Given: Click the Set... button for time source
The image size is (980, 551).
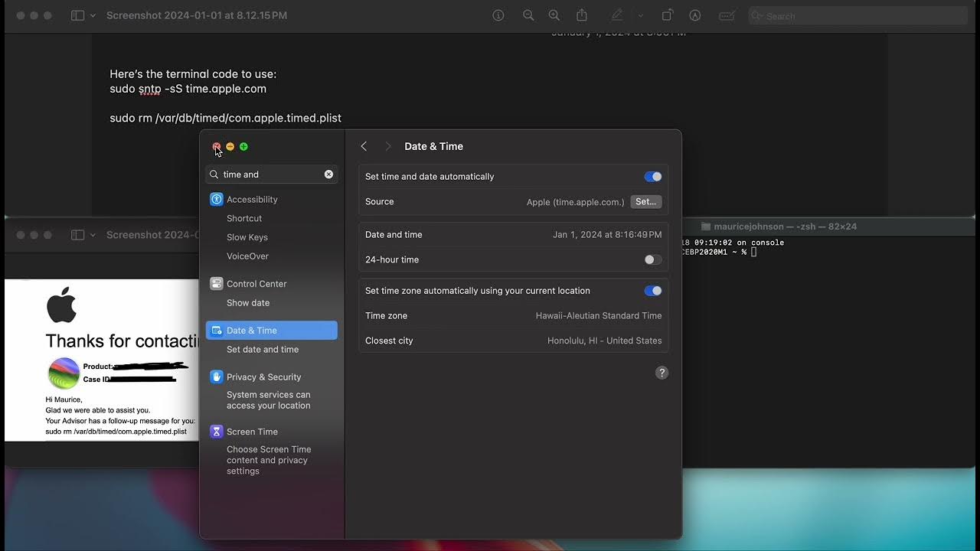Looking at the screenshot, I should click(x=646, y=202).
